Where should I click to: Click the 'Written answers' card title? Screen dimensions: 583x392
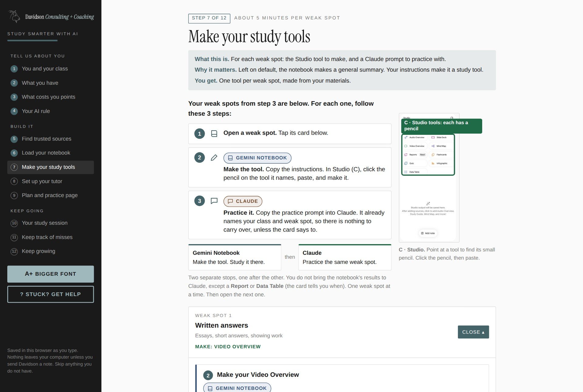(221, 326)
